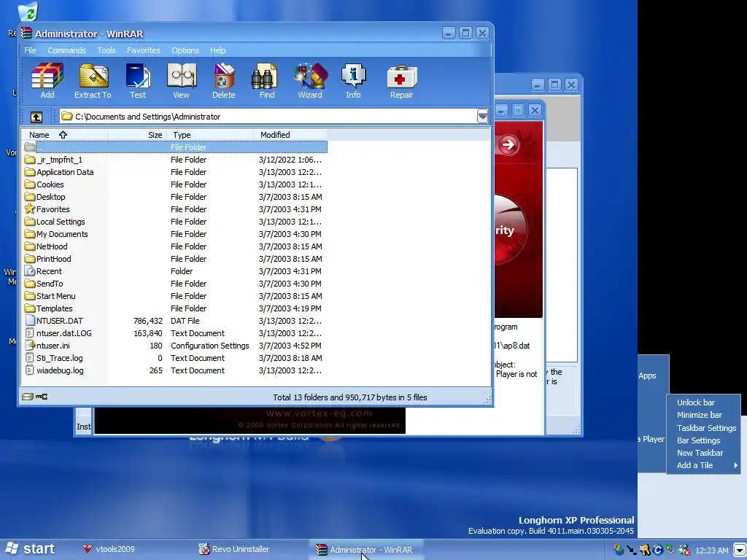Open the Commands menu
Screen dimensions: 747x560
point(66,50)
